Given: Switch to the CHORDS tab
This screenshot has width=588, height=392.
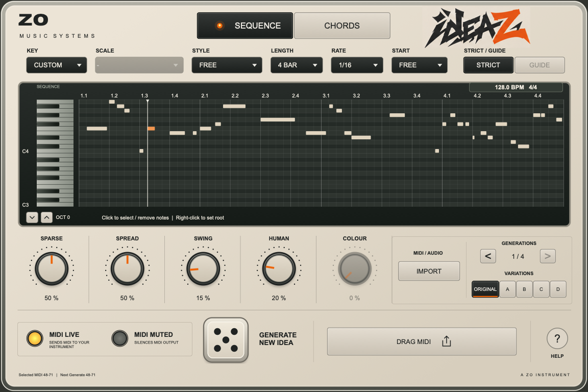Looking at the screenshot, I should click(342, 26).
